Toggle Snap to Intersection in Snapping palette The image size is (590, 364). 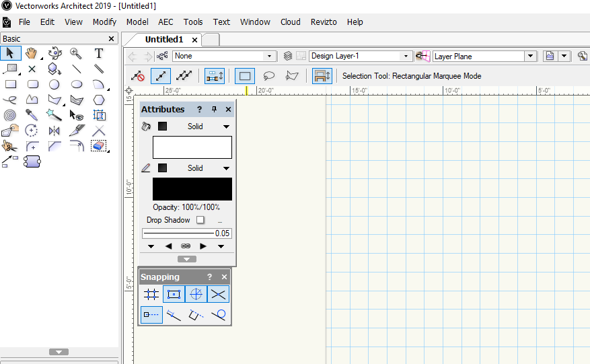coord(218,294)
